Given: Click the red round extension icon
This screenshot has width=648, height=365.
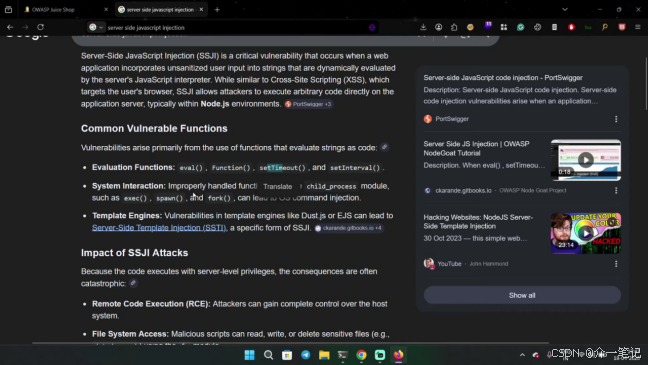Looking at the screenshot, I should (572, 27).
